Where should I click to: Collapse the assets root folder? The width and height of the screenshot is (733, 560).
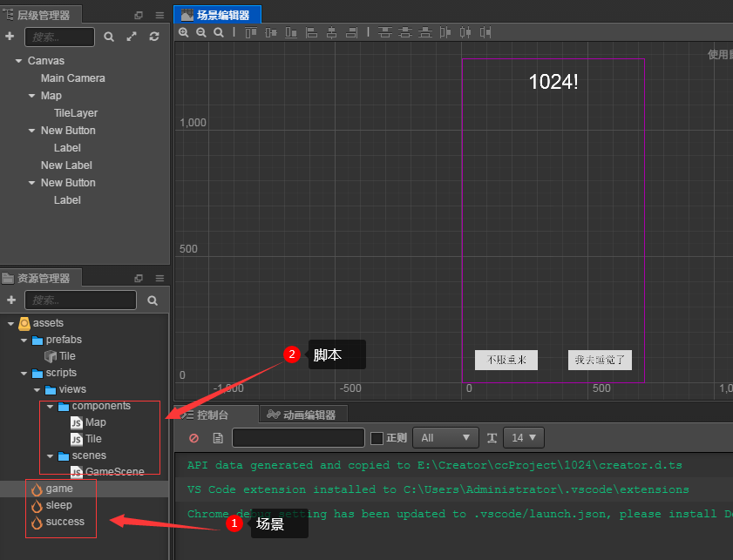click(10, 323)
